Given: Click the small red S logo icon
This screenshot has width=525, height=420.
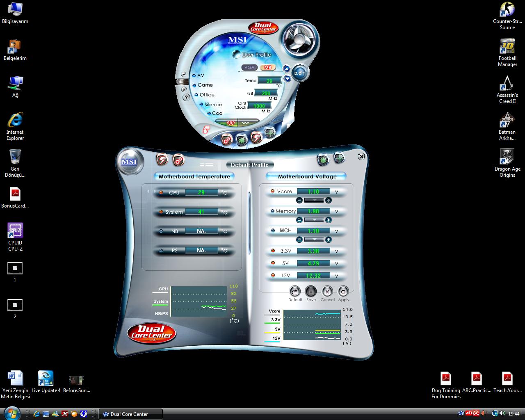Looking at the screenshot, I should click(206, 130).
